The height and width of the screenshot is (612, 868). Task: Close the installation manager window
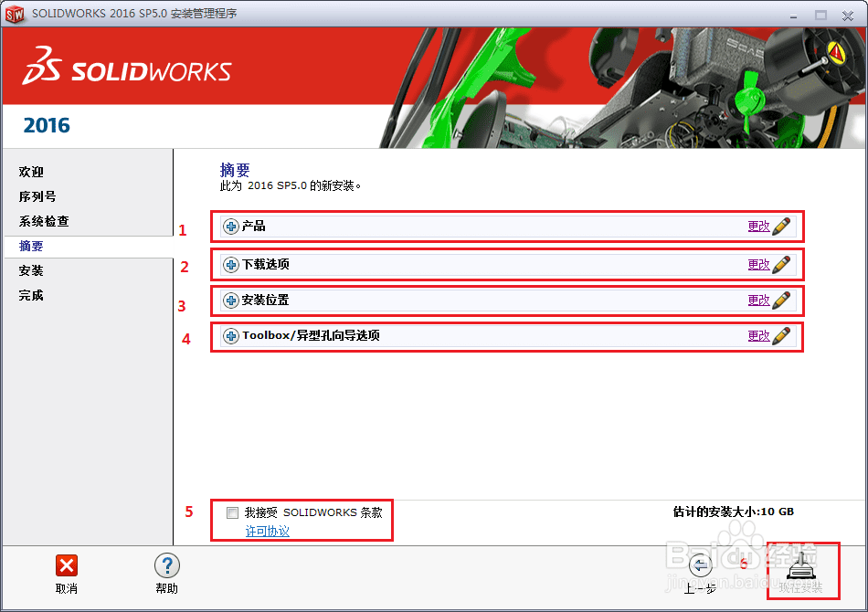click(x=848, y=16)
